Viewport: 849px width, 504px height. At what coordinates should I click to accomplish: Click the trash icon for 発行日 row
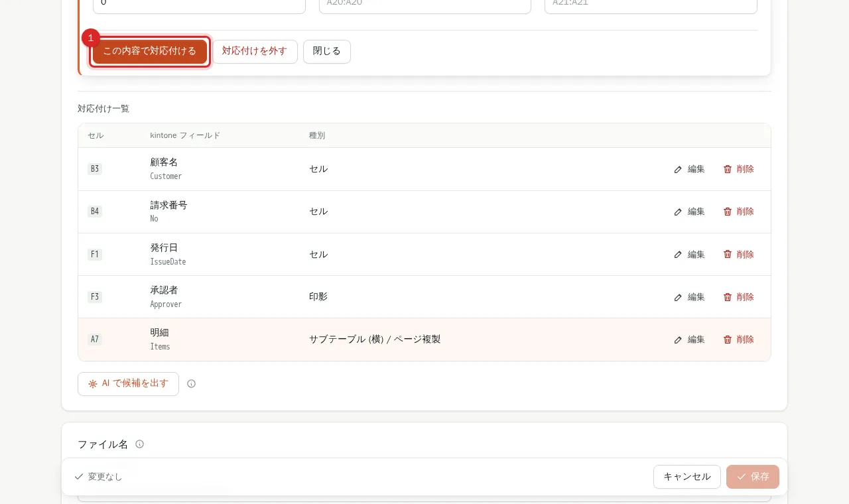click(728, 254)
